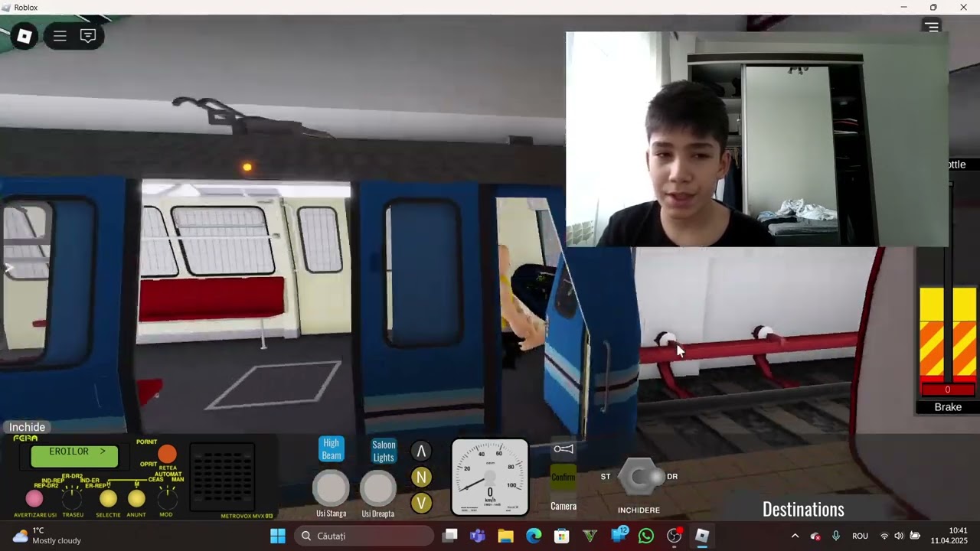Open Task View in the taskbar
This screenshot has width=980, height=551.
point(450,536)
